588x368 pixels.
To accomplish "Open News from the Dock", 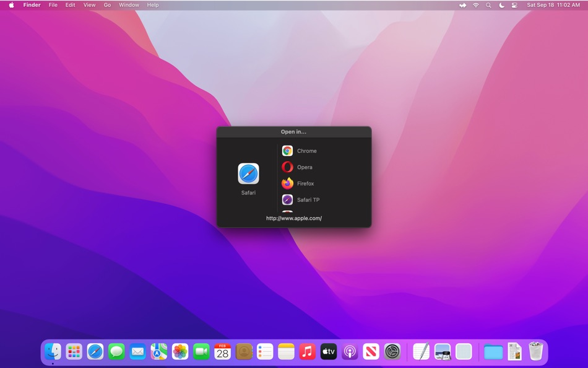I will click(371, 352).
